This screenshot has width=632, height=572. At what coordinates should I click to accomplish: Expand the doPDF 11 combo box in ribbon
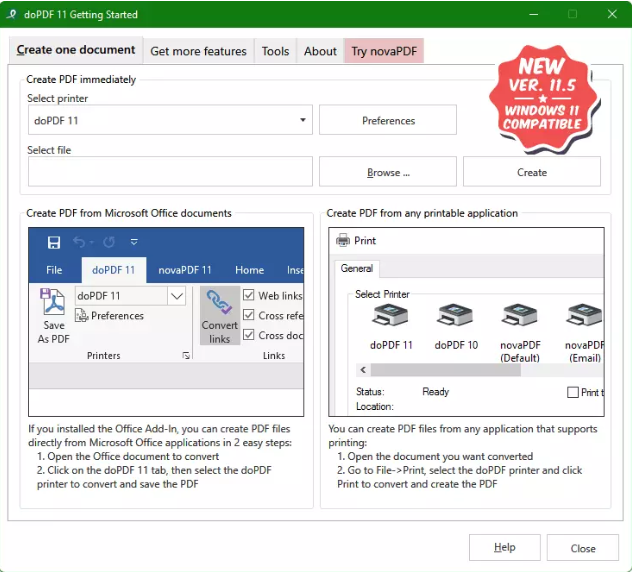pos(177,296)
